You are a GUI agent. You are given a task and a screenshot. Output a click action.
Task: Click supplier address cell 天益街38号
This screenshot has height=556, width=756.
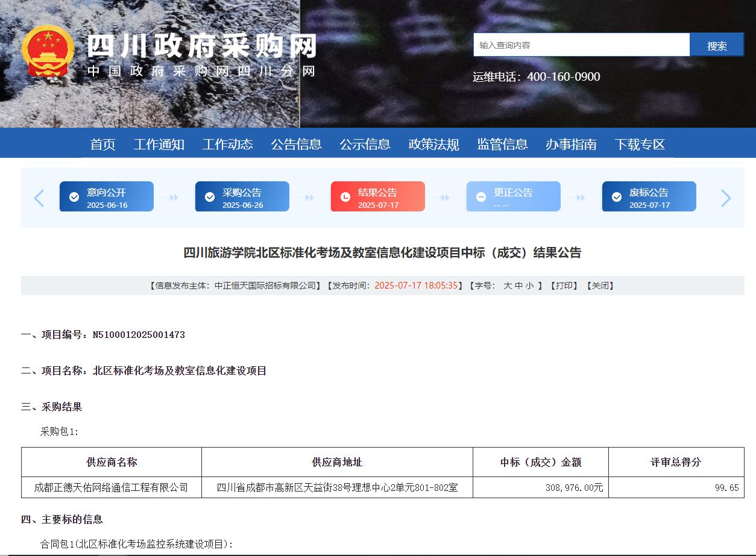(337, 487)
